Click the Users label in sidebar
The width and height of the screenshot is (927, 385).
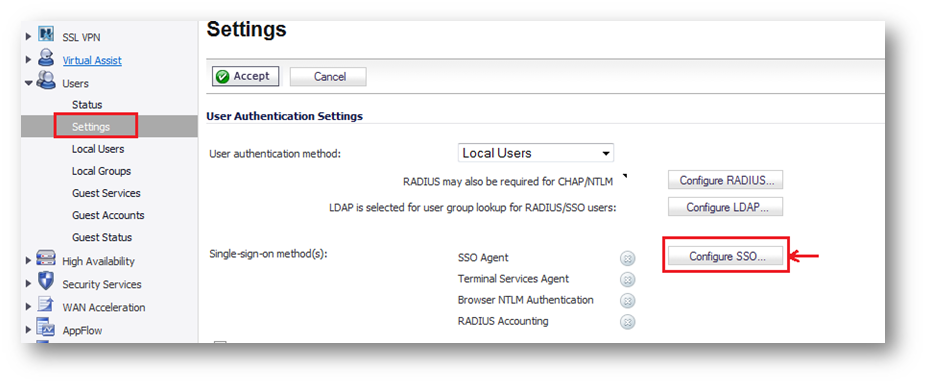[x=76, y=83]
